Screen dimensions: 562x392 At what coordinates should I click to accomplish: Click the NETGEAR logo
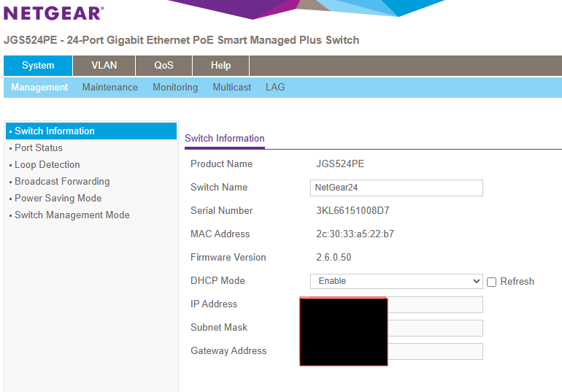point(54,13)
